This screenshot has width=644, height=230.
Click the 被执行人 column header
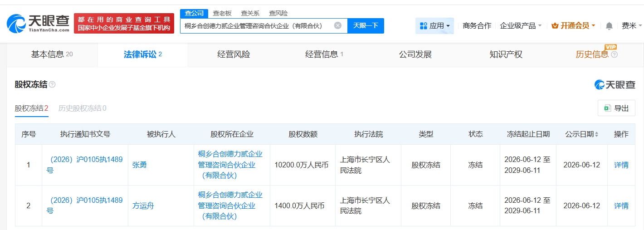161,134
